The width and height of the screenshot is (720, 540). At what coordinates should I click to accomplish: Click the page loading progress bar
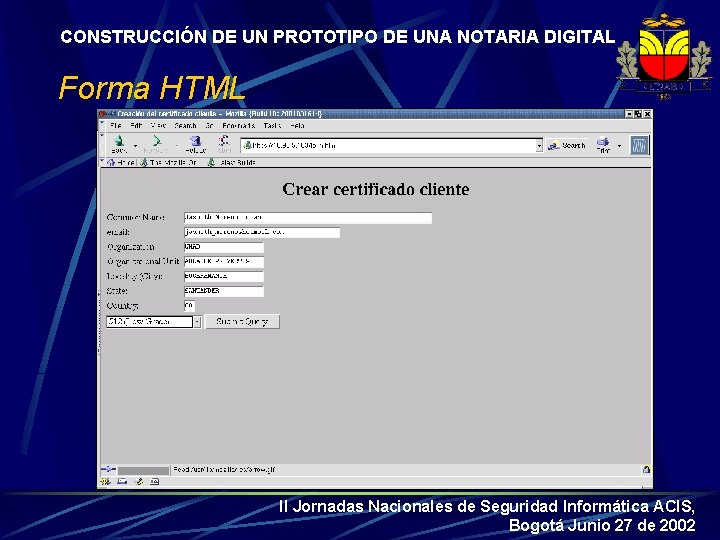[x=143, y=470]
